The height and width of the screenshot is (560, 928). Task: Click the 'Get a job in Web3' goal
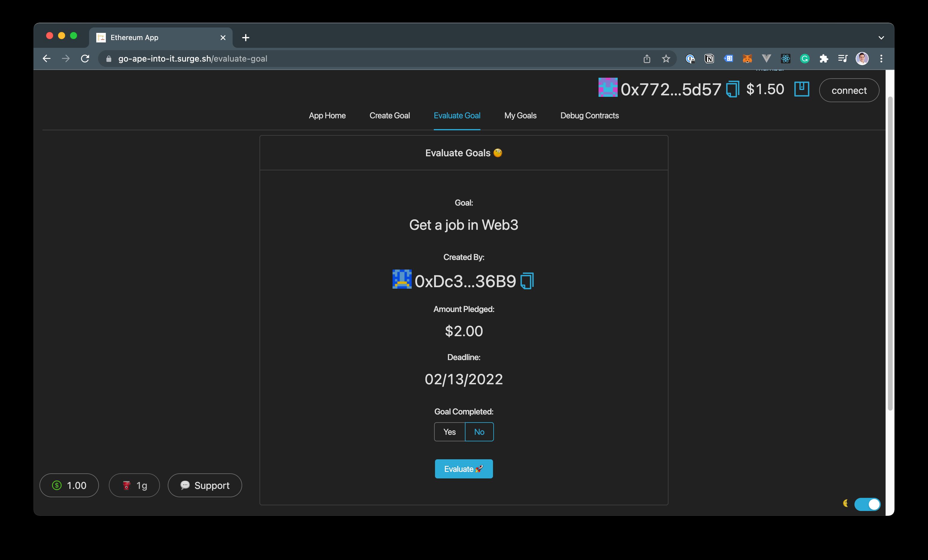pyautogui.click(x=464, y=225)
